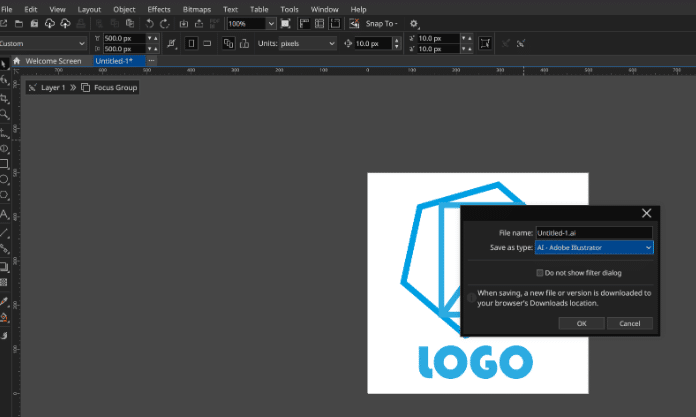This screenshot has height=417, width=696.
Task: Click the nudge distance stepper arrows
Action: 397,43
